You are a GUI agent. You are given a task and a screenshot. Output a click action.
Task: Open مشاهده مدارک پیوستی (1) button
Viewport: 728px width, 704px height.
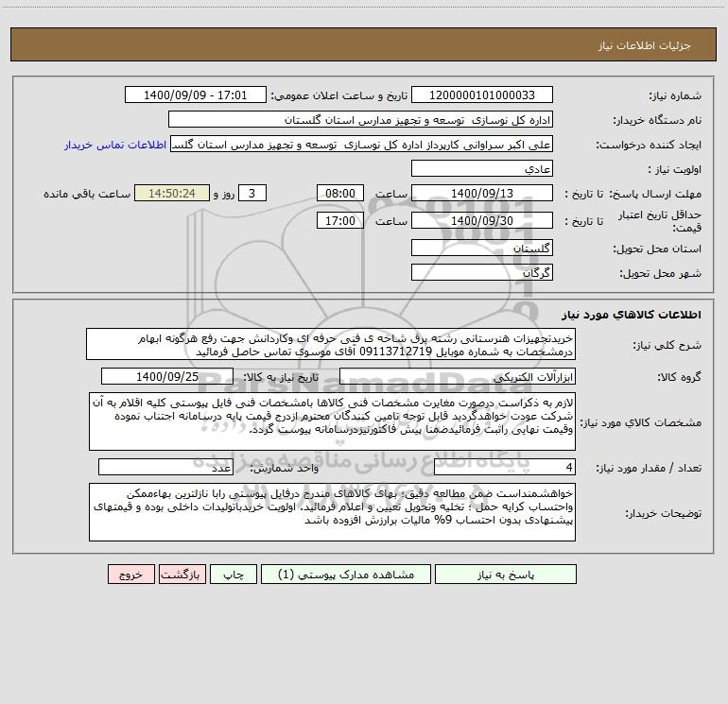[346, 575]
